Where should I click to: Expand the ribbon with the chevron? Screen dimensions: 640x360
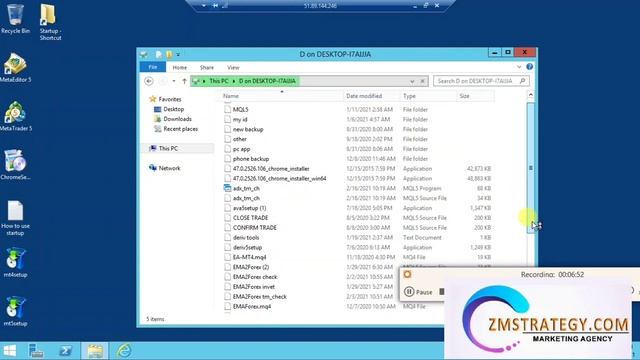pos(519,67)
